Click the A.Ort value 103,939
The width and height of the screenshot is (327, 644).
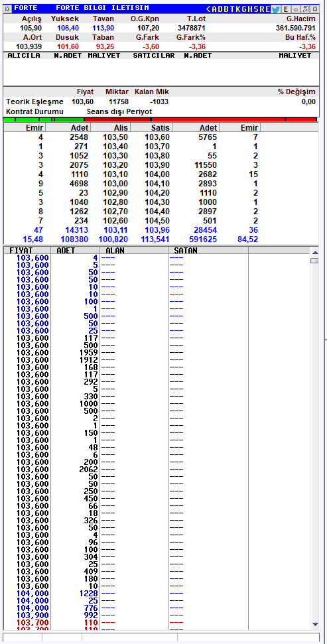tap(29, 46)
